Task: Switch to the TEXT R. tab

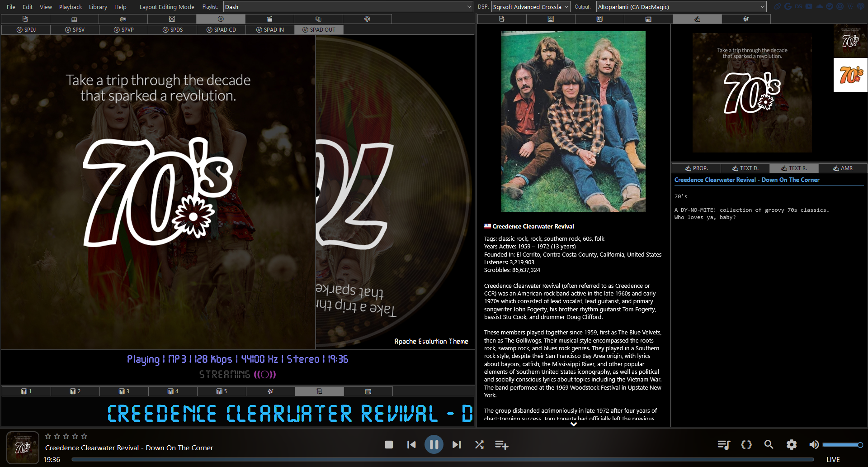Action: (x=794, y=168)
